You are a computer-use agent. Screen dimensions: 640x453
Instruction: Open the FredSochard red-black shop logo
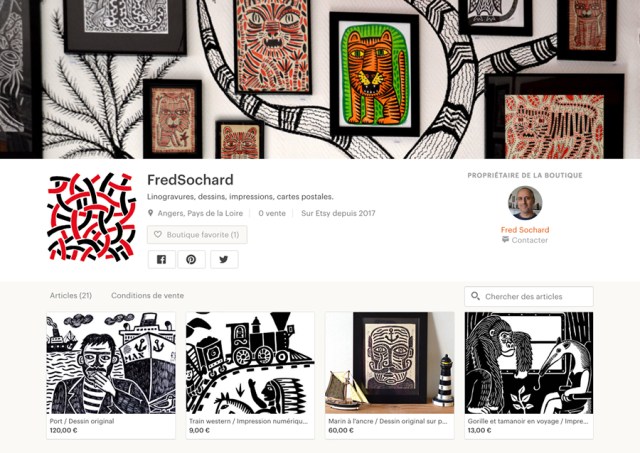pos(91,217)
